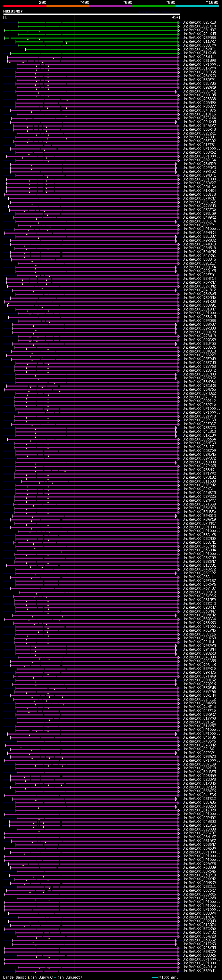This screenshot has width=222, height=980.
Task: Click hit UniRef100_B8DFP1
Action: (199, 80)
